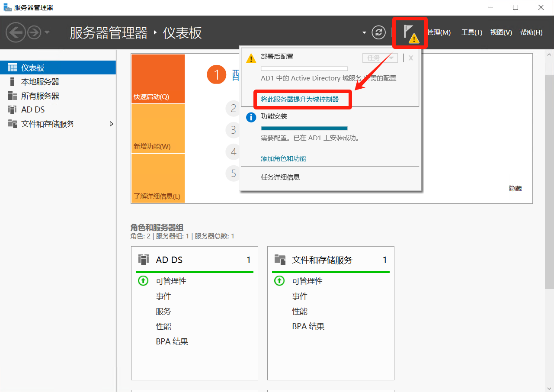Open Local Server (本地服务器) page
This screenshot has width=554, height=392.
tap(40, 82)
